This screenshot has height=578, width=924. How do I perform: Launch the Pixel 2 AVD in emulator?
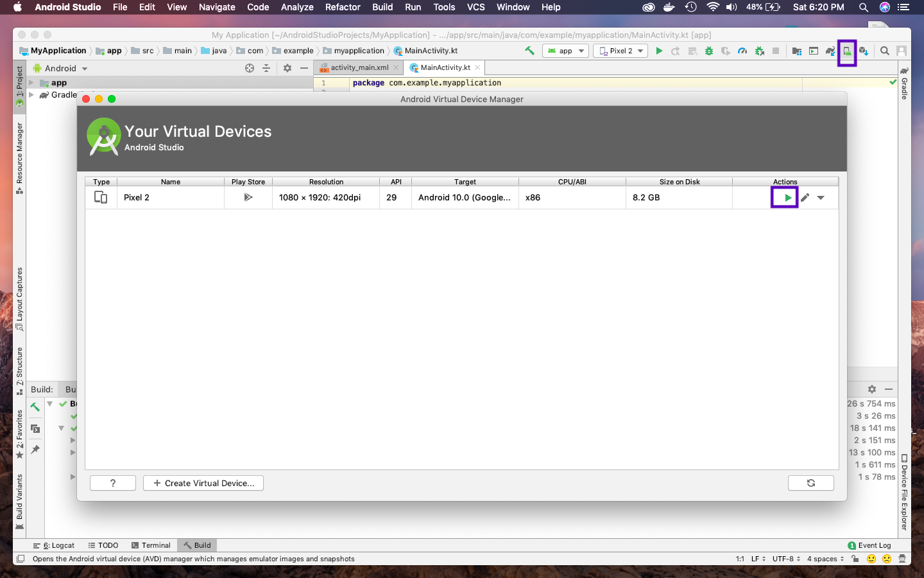(787, 198)
